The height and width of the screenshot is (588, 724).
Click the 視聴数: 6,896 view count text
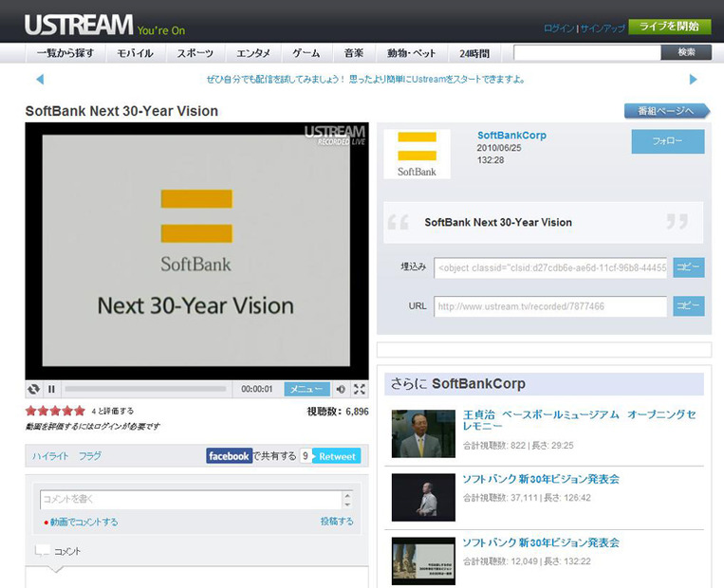(x=338, y=412)
